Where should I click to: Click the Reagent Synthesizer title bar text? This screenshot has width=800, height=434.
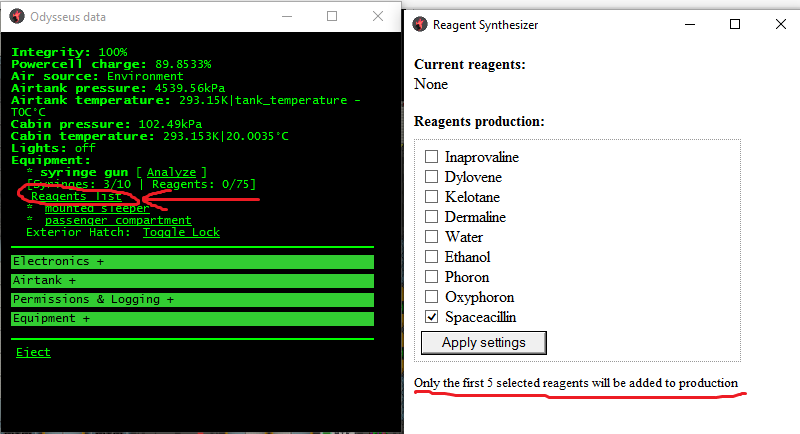pos(486,25)
